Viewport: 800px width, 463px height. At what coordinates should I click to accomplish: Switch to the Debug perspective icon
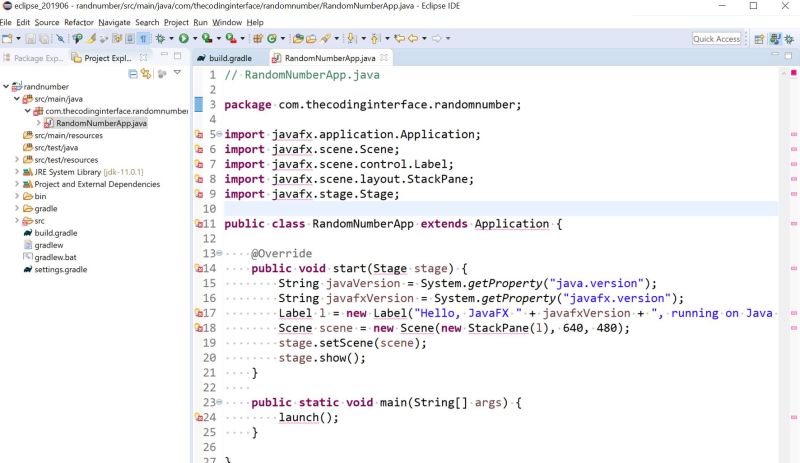pos(789,39)
